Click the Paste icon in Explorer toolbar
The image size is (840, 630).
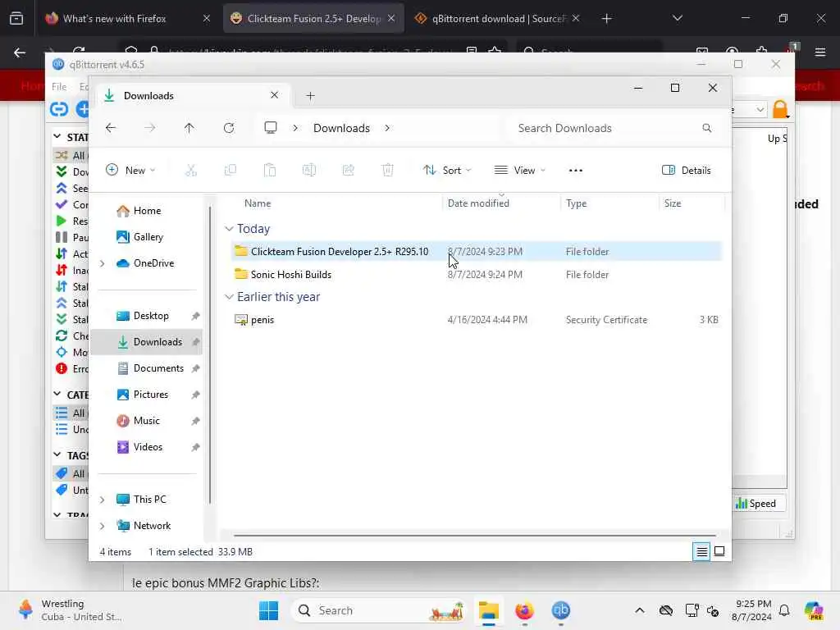(x=269, y=171)
